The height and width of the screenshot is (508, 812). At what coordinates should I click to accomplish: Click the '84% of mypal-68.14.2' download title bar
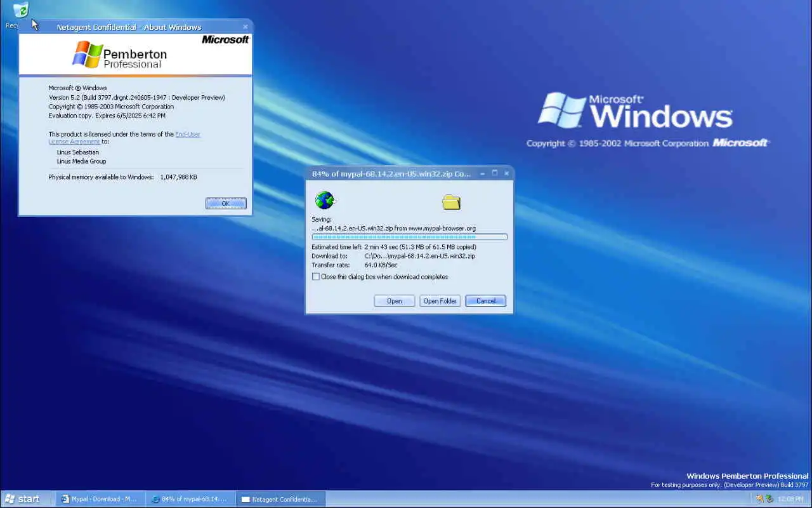pos(409,173)
